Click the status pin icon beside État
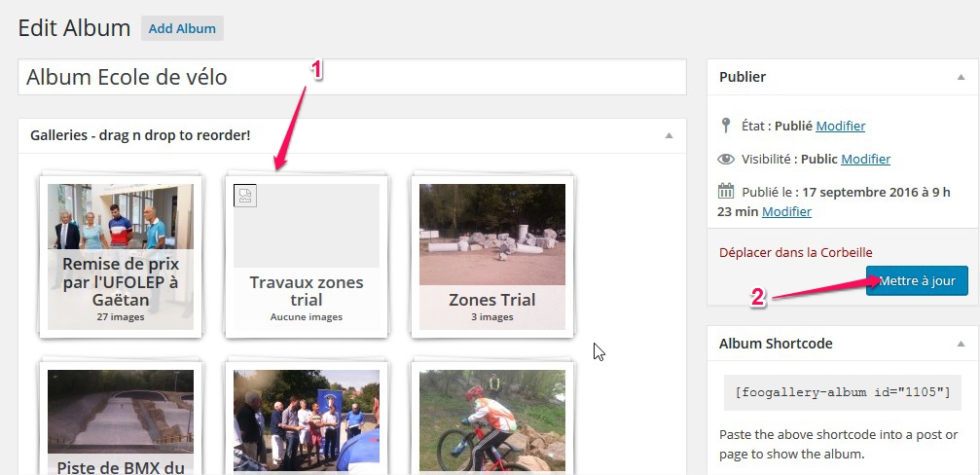The width and height of the screenshot is (980, 475). click(725, 126)
